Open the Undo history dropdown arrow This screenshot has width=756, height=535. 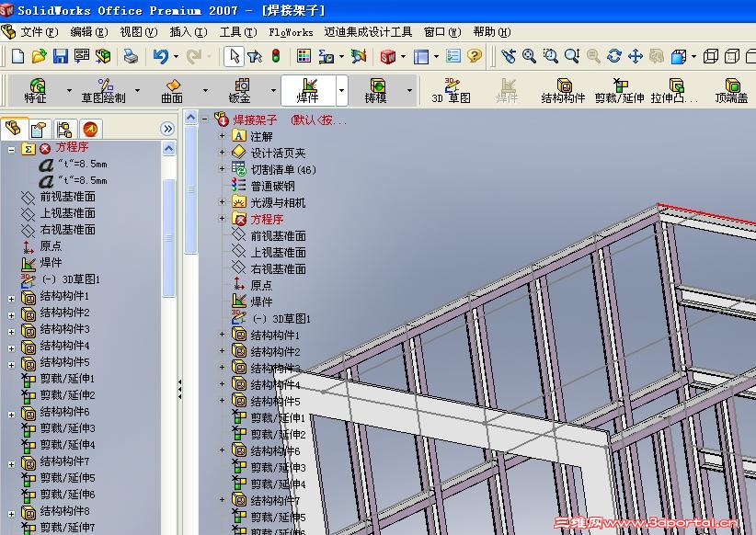[176, 56]
